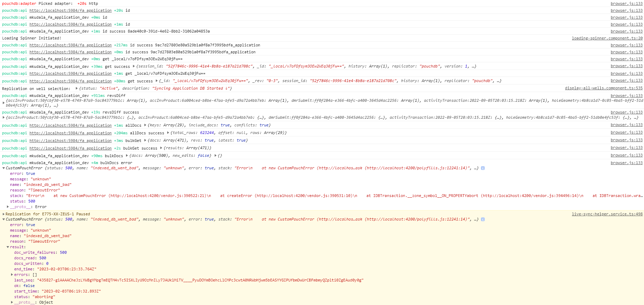Collapse the result: property tree
This screenshot has width=644, height=305.
(8, 247)
